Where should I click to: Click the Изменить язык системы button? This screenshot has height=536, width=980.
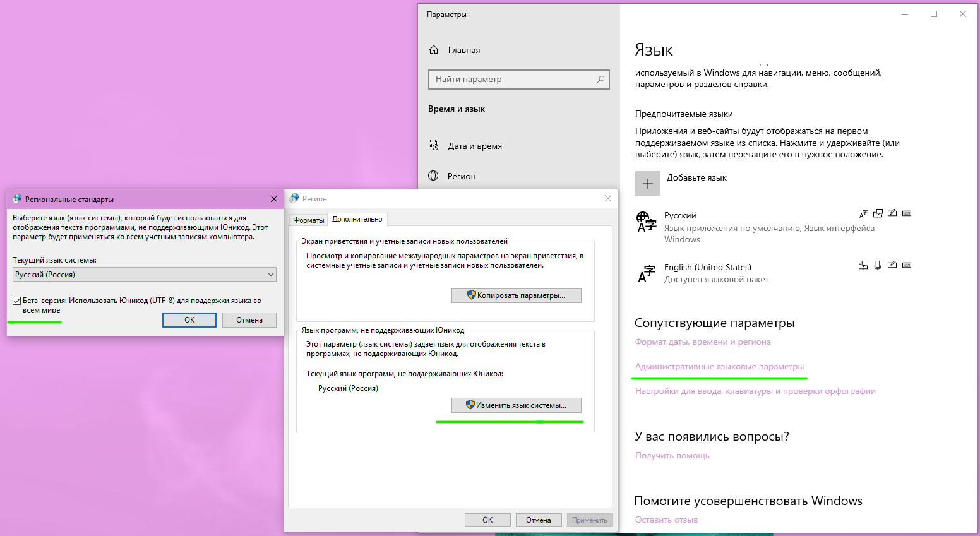(517, 405)
